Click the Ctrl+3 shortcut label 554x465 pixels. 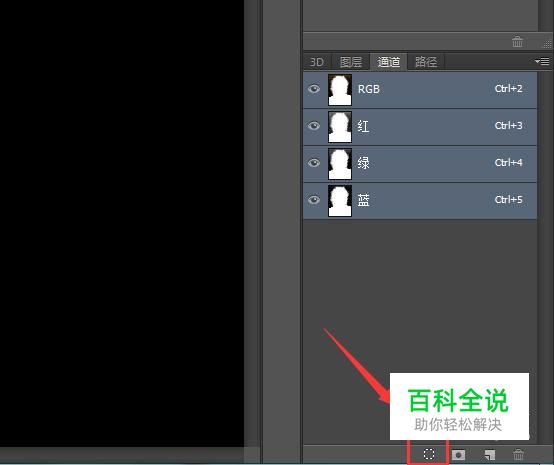tap(508, 125)
